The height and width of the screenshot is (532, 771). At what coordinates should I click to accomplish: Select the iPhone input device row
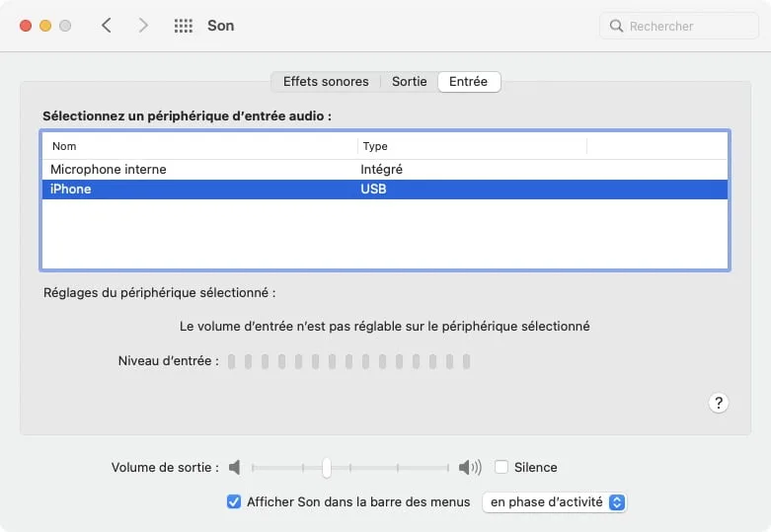385,190
